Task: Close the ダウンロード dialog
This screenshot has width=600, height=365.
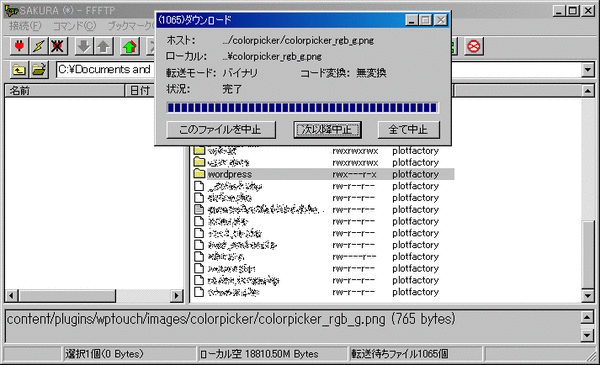Action: click(x=441, y=20)
